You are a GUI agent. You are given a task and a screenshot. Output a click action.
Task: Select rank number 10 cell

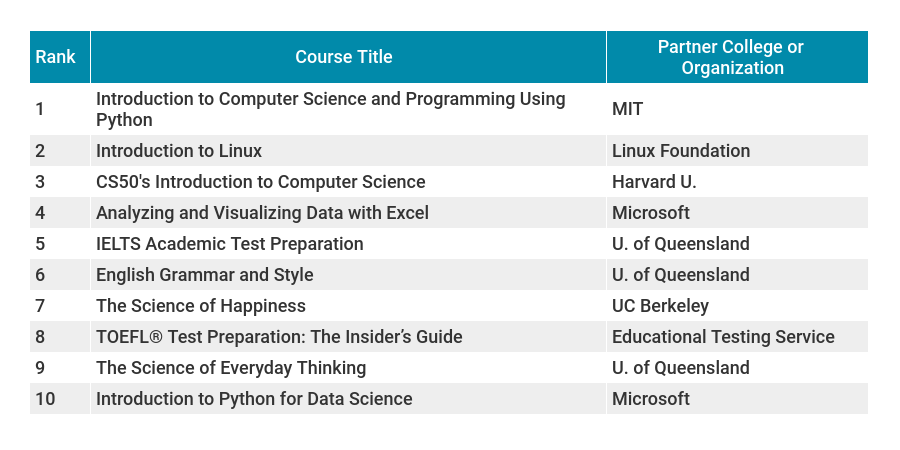tap(45, 399)
